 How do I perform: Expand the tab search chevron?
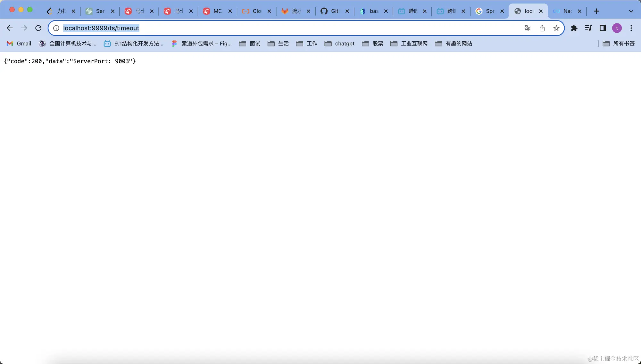tap(631, 11)
